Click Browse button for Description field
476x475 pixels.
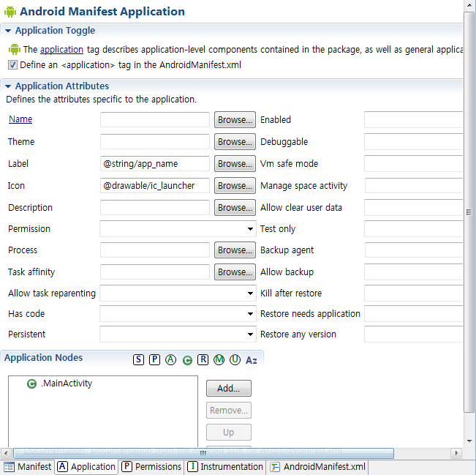235,208
